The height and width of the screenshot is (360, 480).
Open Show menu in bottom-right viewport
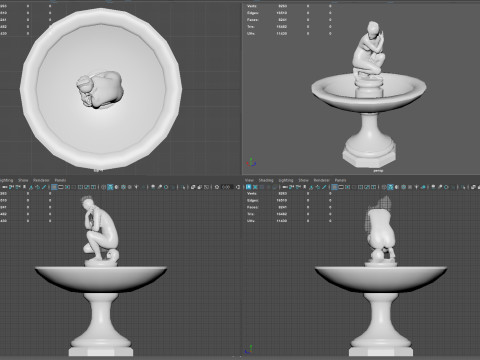[303, 180]
